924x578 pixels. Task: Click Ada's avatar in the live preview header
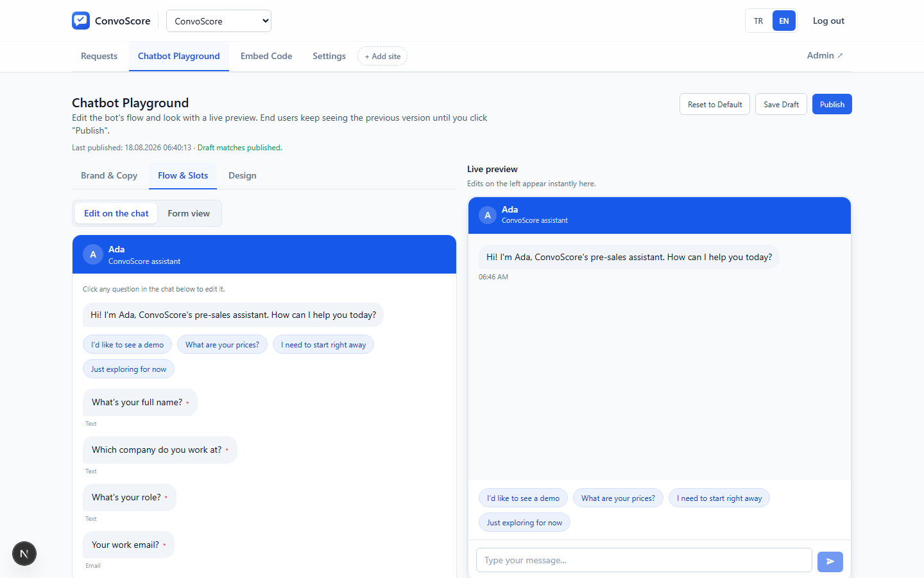point(488,215)
